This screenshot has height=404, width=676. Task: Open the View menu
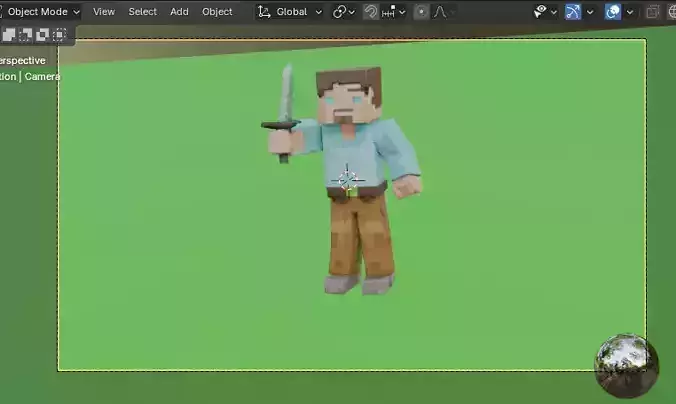click(x=104, y=12)
